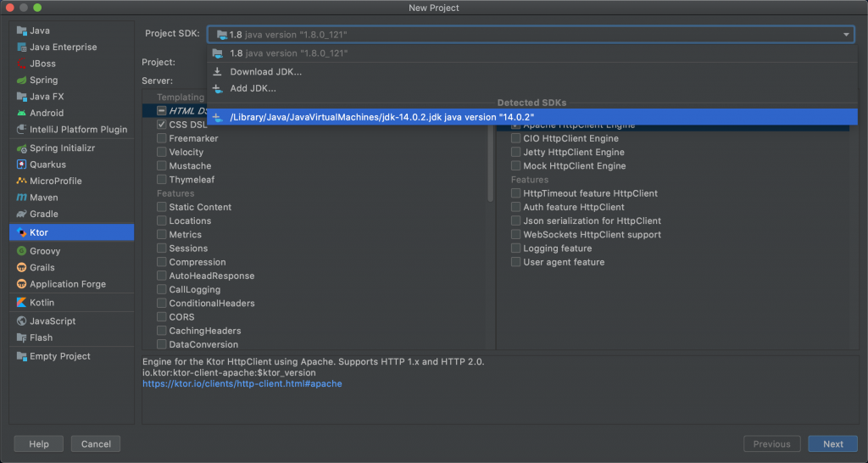Viewport: 868px width, 463px height.
Task: Enable the Velocity checkbox
Action: (162, 152)
